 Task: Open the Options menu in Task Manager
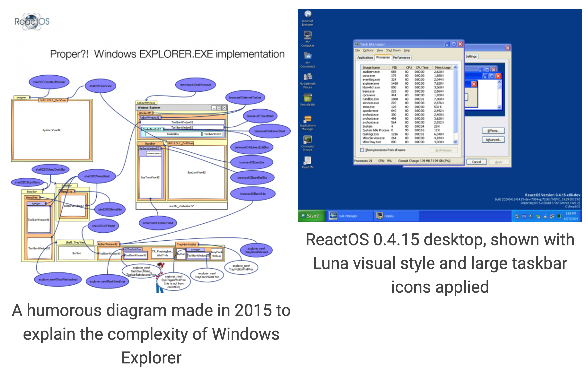click(368, 51)
